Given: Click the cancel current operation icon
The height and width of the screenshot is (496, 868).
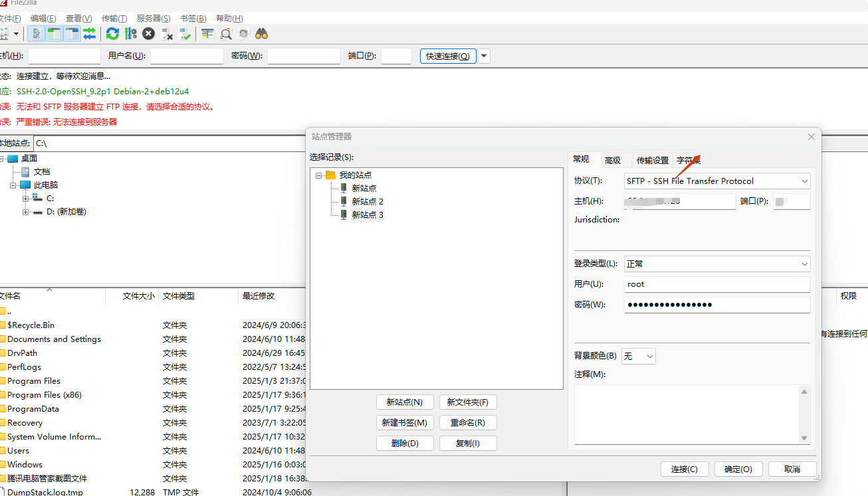Looking at the screenshot, I should [149, 34].
